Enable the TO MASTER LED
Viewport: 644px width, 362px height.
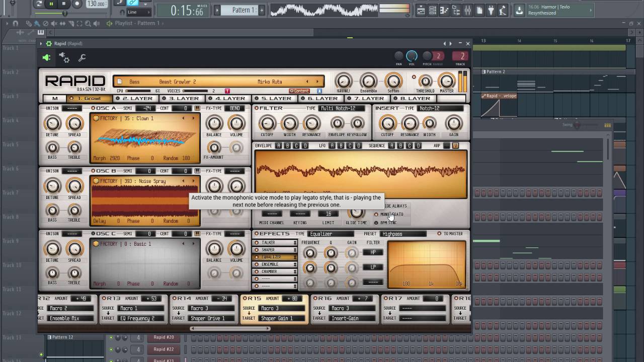[439, 234]
